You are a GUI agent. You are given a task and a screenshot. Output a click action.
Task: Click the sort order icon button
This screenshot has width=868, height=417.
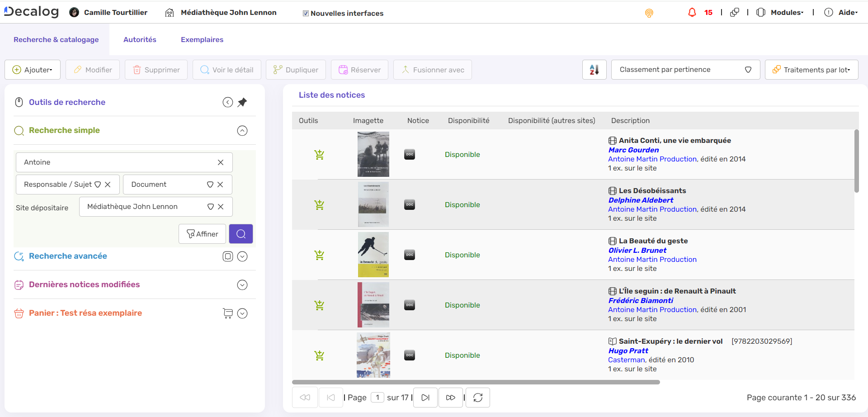point(594,70)
